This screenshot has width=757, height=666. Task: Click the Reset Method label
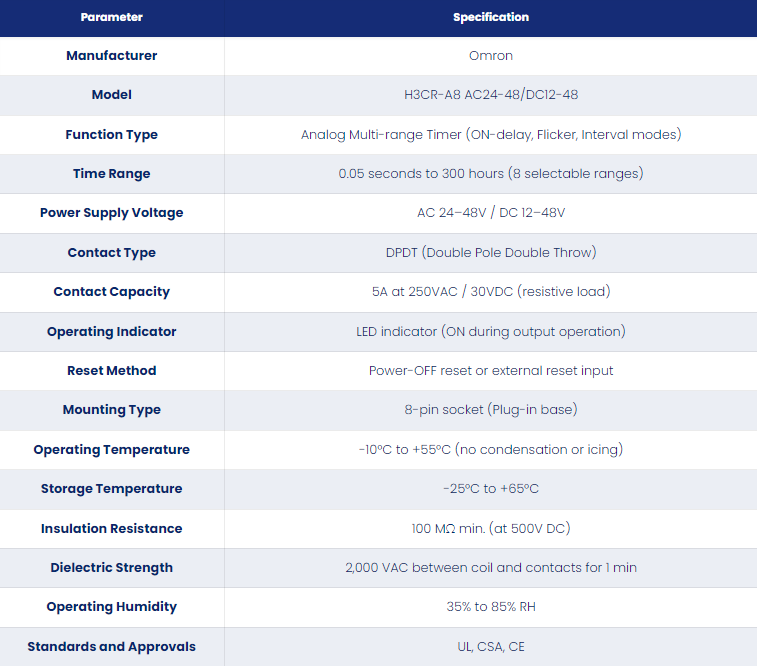pos(112,371)
